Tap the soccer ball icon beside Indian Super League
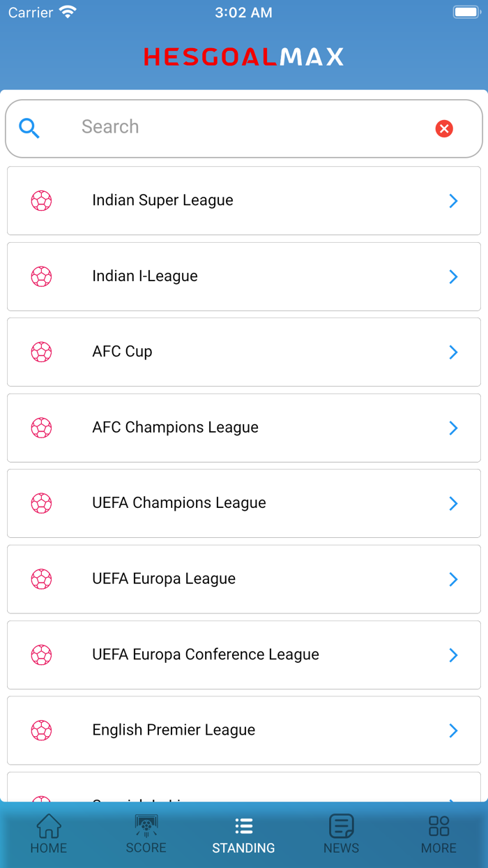Screen dimensions: 488x868 click(41, 200)
